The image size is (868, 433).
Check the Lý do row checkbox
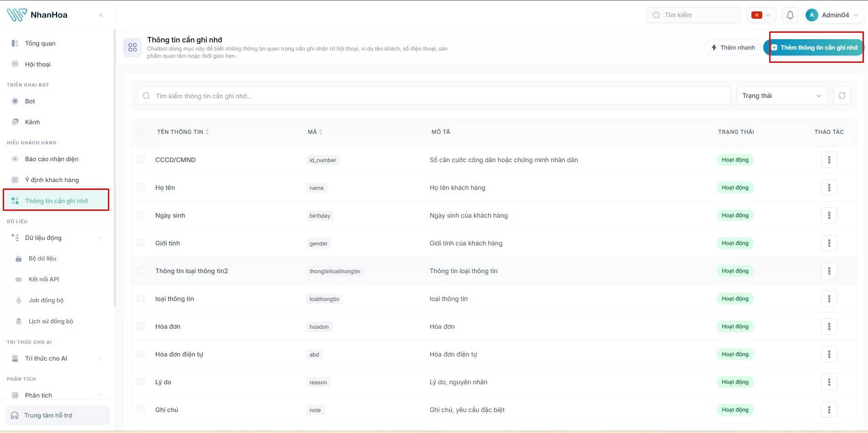[141, 382]
